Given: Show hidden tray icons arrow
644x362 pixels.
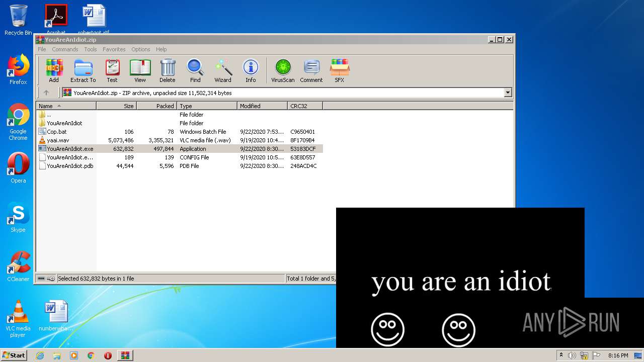Looking at the screenshot, I should [561, 355].
